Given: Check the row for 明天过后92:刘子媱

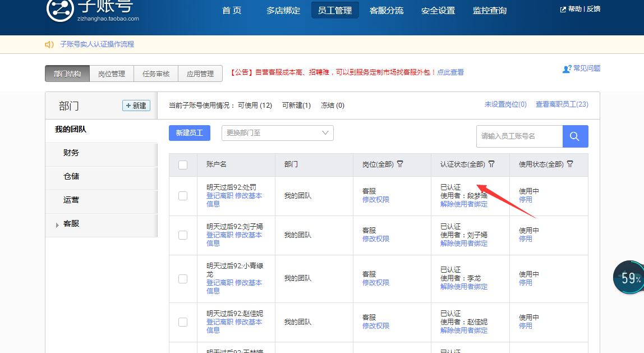Looking at the screenshot, I should coord(182,235).
